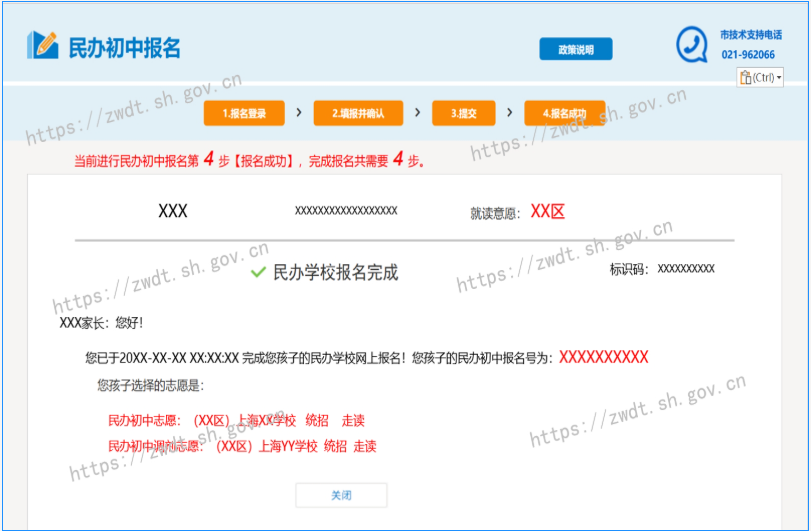Click the telephone support icon
Screen dimensions: 811x531
[691, 44]
